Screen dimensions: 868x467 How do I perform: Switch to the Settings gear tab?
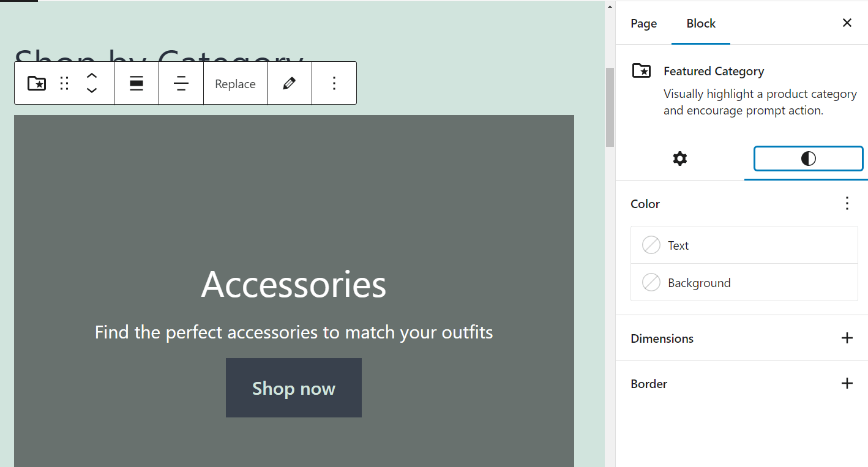(680, 159)
